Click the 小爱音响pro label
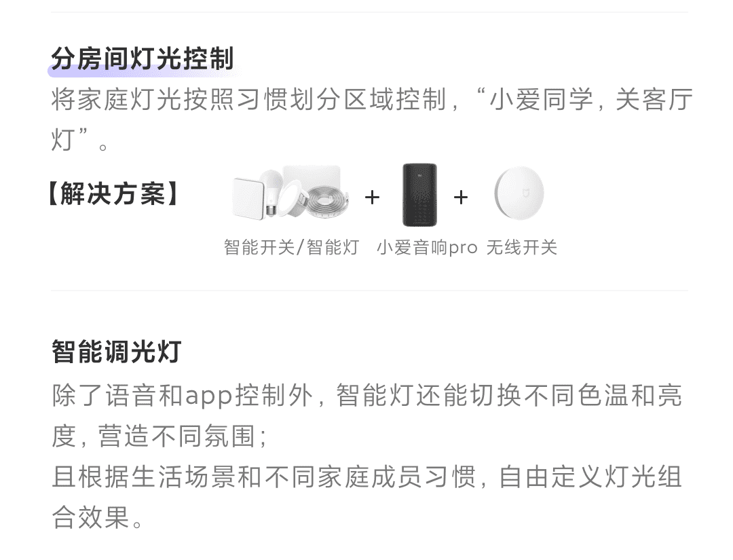Viewport: 733px width, 560px height. point(427,247)
